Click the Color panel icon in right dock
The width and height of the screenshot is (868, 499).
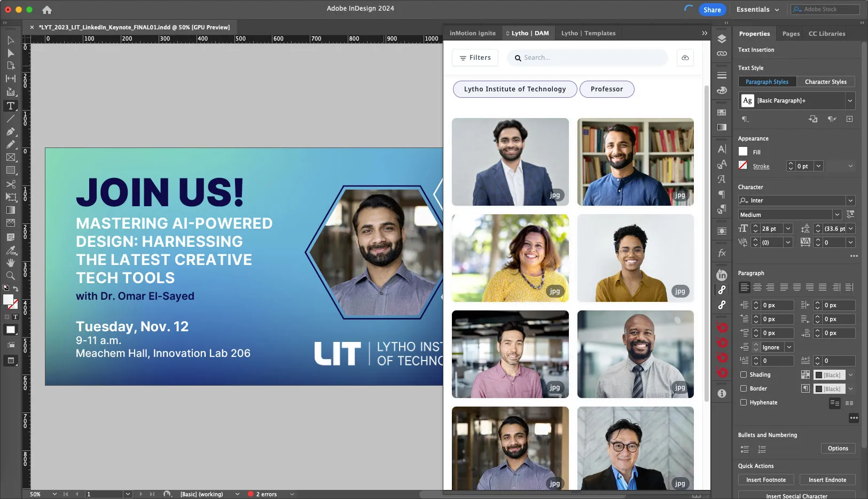(723, 90)
